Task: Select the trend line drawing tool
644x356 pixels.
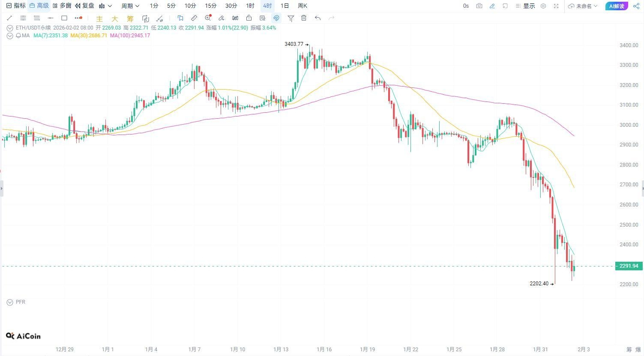Action: 9,18
